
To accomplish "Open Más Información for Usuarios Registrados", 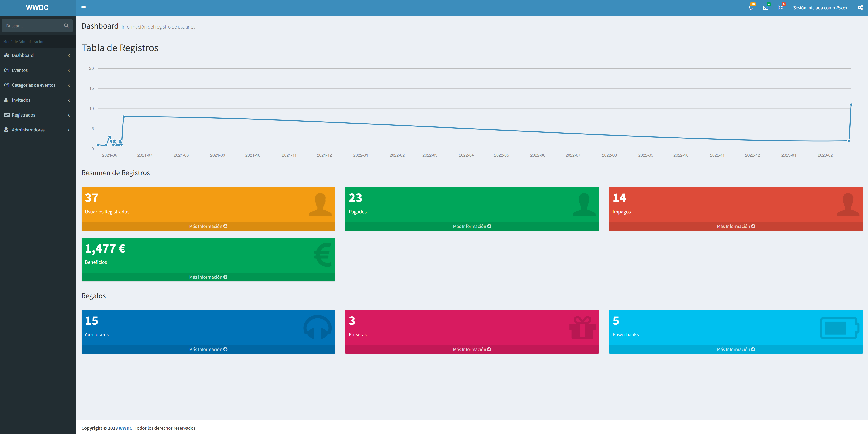I will [x=208, y=226].
